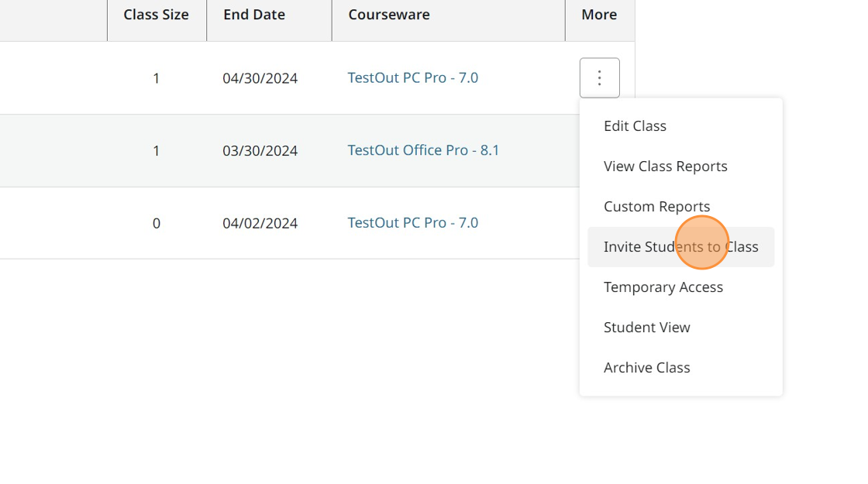Viewport: 868px width, 484px height.
Task: Select Temporary Access option
Action: click(x=663, y=287)
